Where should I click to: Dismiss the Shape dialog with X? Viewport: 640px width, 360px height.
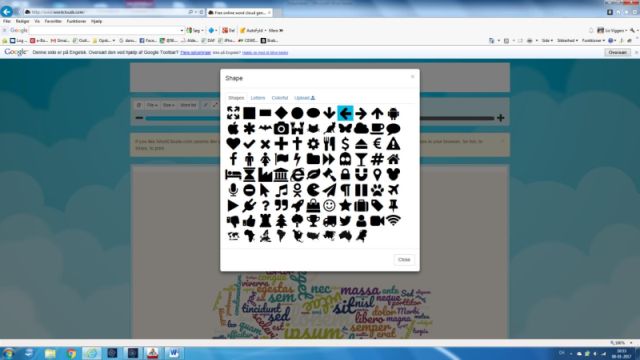pyautogui.click(x=412, y=77)
